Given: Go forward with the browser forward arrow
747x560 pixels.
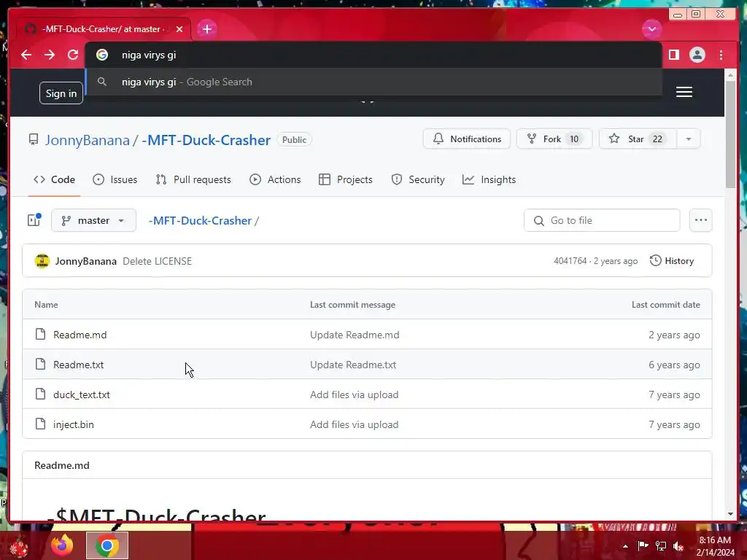Looking at the screenshot, I should 50,55.
